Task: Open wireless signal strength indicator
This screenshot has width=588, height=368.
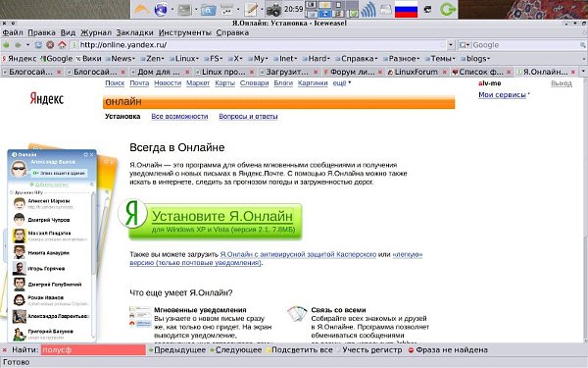Action: pos(367,10)
